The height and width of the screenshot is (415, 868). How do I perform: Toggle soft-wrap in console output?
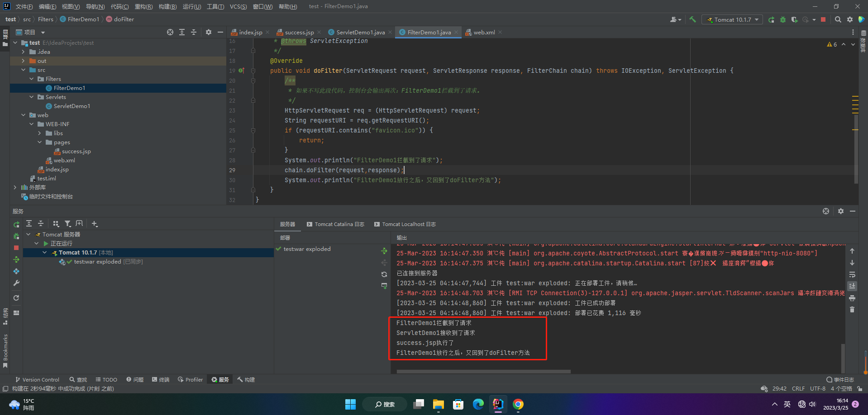tap(852, 274)
